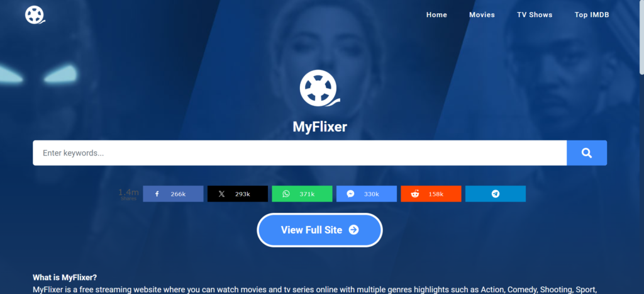Submit search with the magnifying glass button
This screenshot has height=294, width=644.
(587, 153)
